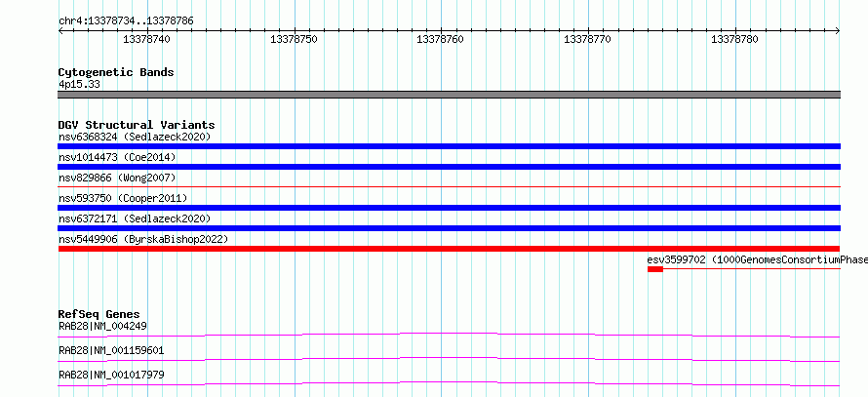The image size is (868, 397).
Task: Click the 4p15.33 band label
Action: tap(79, 85)
